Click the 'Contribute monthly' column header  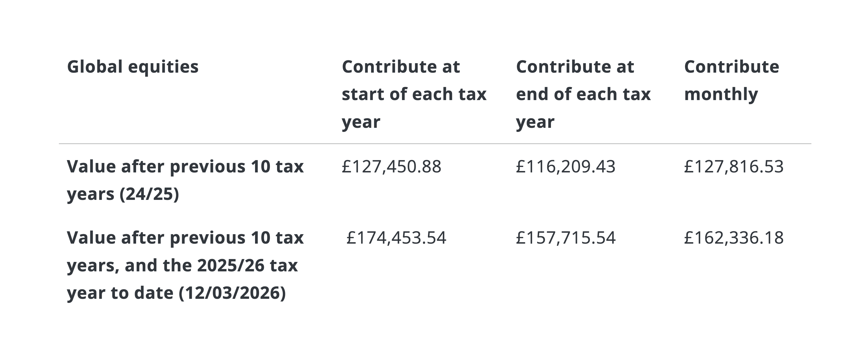pos(731,80)
